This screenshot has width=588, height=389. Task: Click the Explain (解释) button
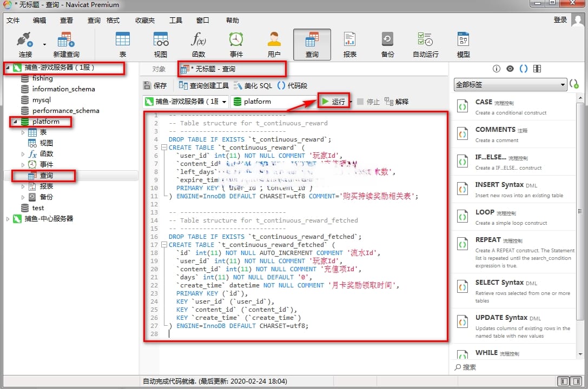point(397,102)
